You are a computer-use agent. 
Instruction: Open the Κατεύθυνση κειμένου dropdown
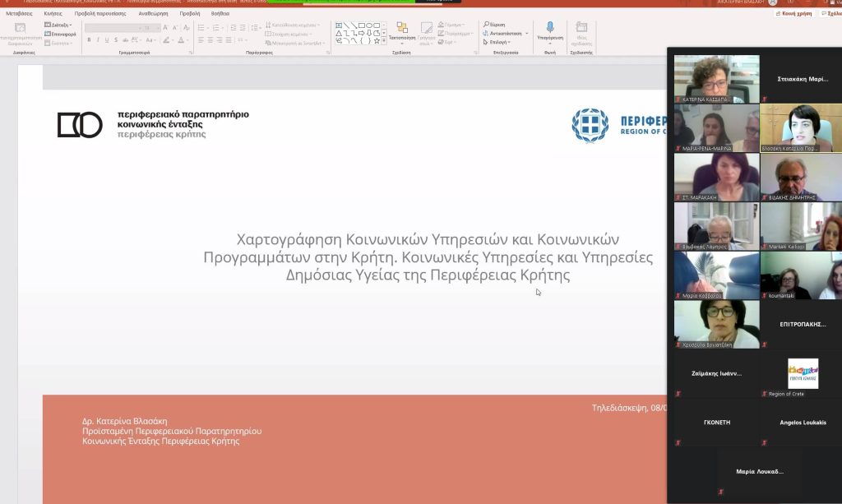(293, 25)
